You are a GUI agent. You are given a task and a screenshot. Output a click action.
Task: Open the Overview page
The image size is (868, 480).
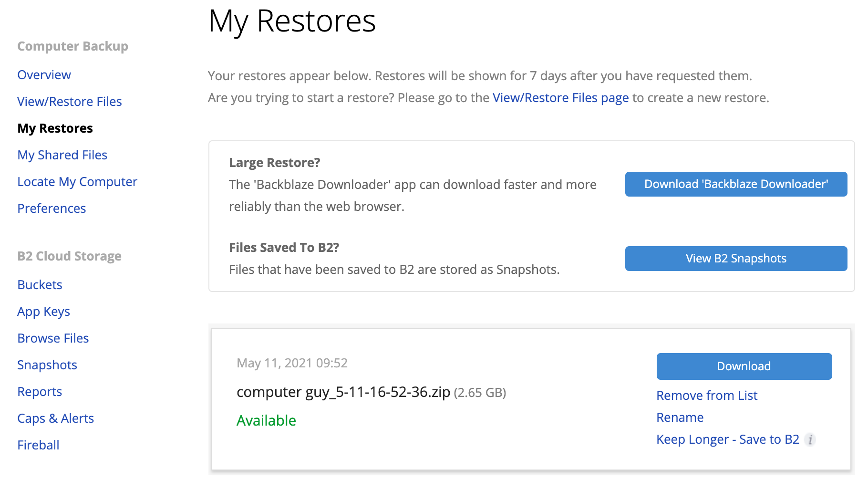[x=44, y=75]
